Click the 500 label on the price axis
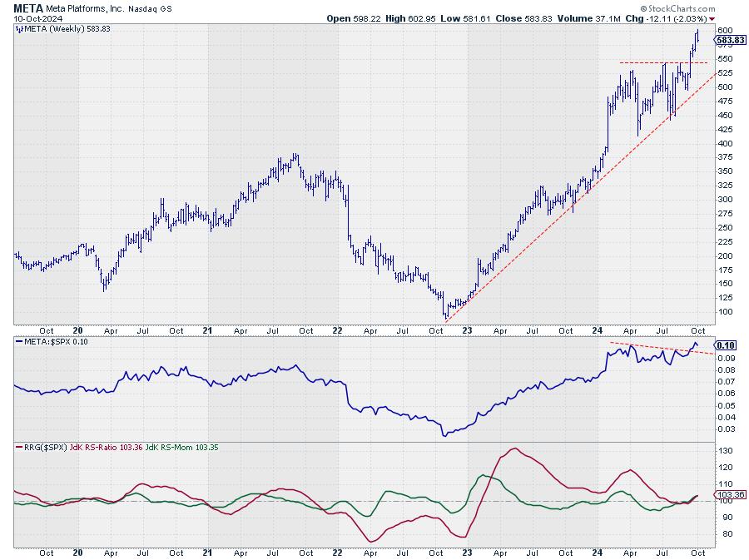Image resolution: width=749 pixels, height=560 pixels. tap(725, 87)
